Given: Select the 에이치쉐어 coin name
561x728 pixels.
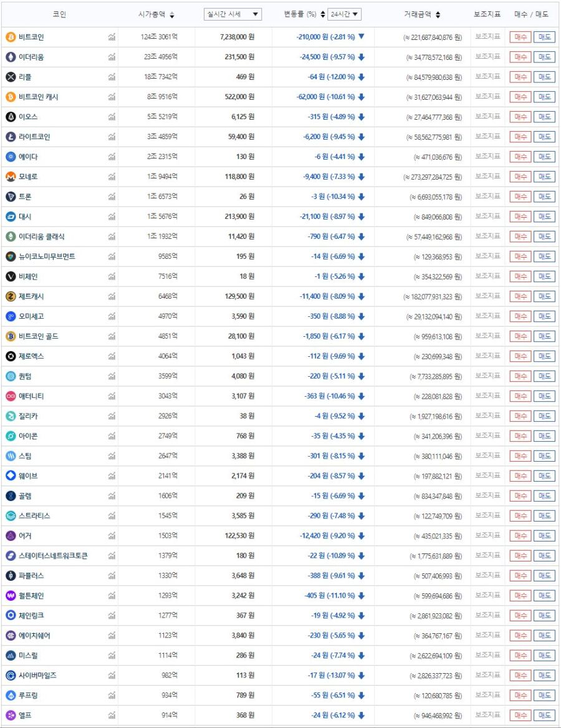Looking at the screenshot, I should (x=34, y=636).
